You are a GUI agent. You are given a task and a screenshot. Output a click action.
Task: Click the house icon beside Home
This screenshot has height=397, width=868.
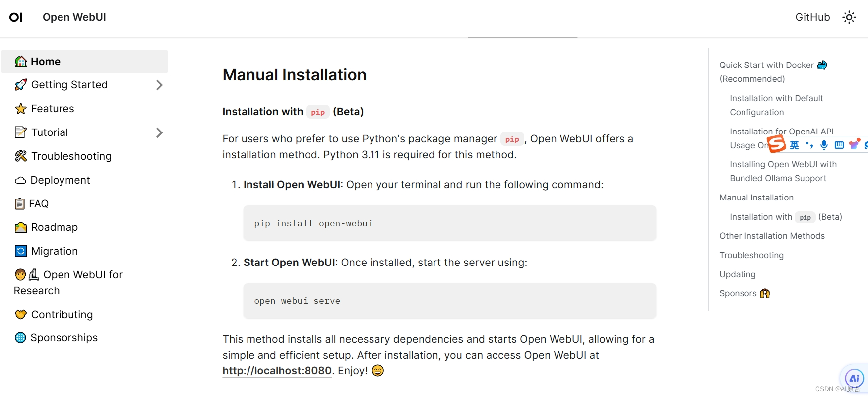[21, 62]
